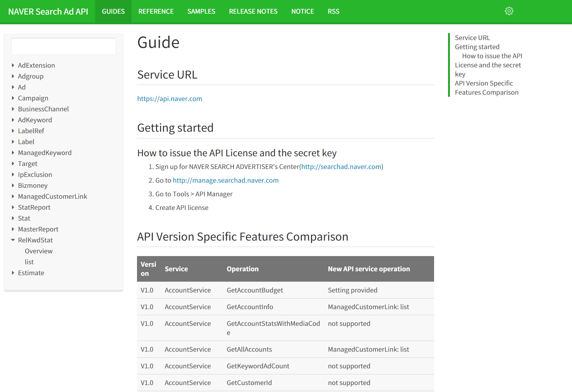Expand the AdKeyword tree arrow

[x=13, y=120]
